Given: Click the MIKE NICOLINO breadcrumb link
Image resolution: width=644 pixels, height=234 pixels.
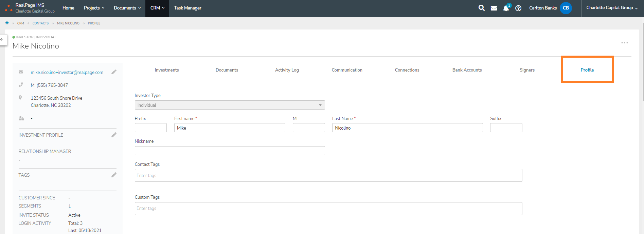Looking at the screenshot, I should [x=68, y=23].
